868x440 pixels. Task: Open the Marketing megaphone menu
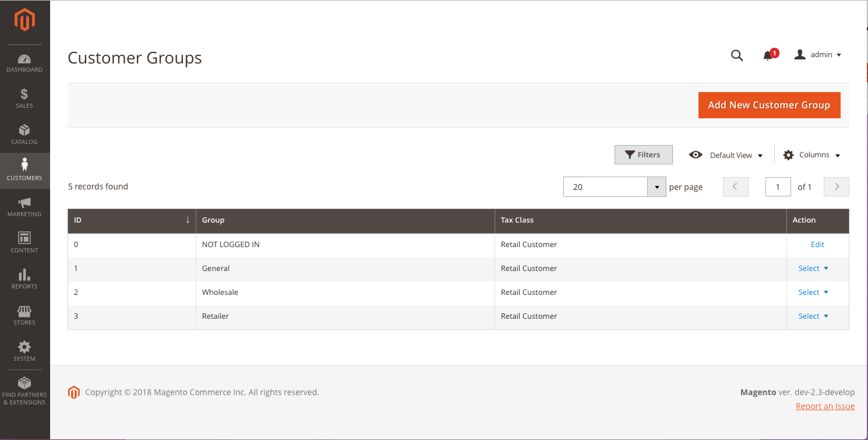click(x=24, y=207)
